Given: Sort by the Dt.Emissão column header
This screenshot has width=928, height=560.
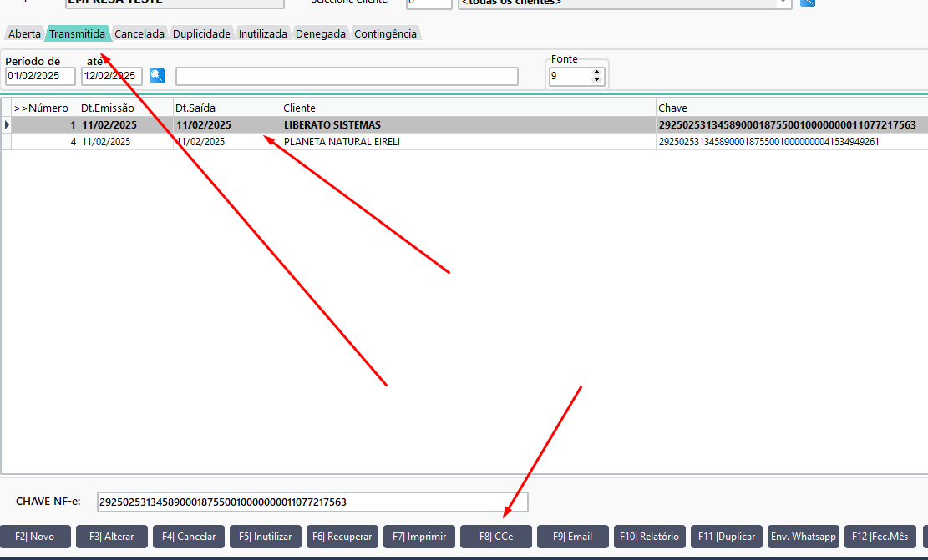Looking at the screenshot, I should [126, 108].
